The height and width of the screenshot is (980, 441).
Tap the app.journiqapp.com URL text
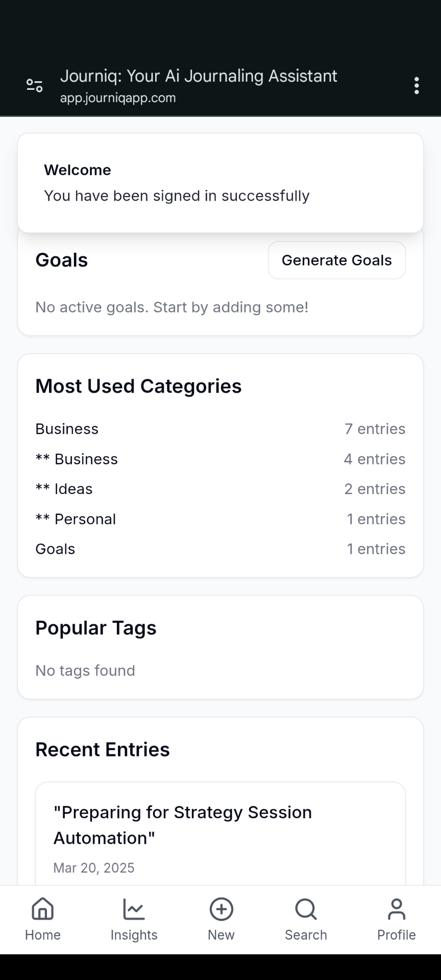[118, 98]
